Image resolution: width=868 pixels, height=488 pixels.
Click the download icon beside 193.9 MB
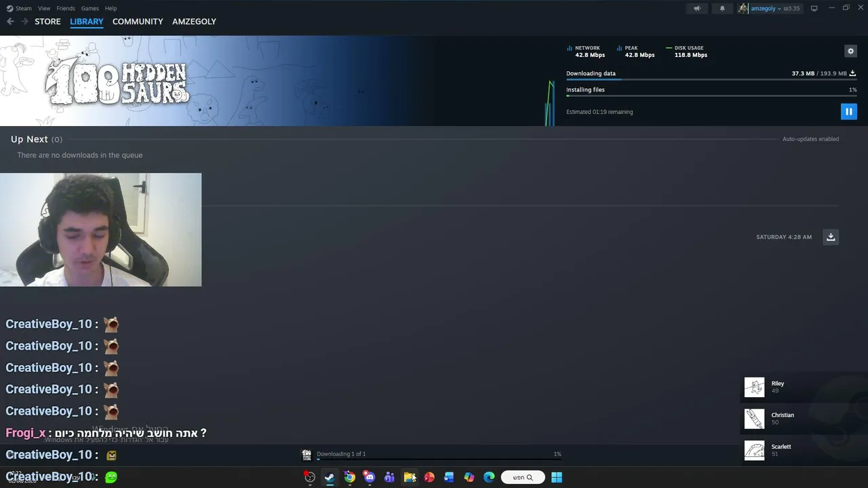852,73
